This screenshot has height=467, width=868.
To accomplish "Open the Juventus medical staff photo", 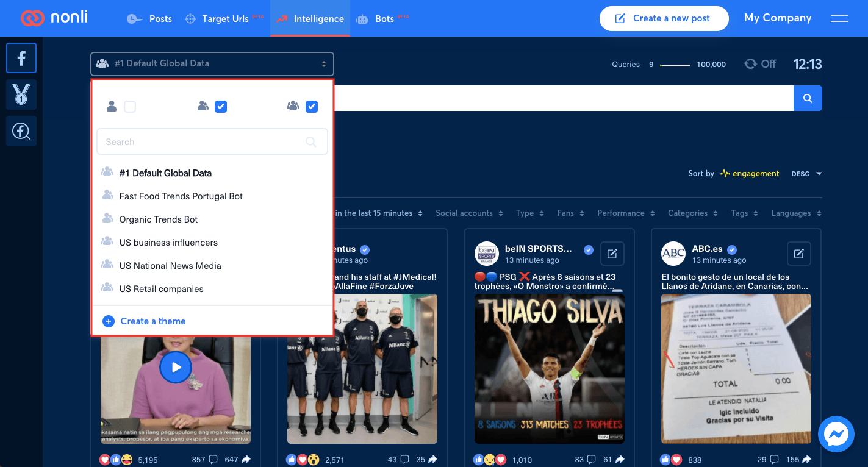I will click(362, 369).
